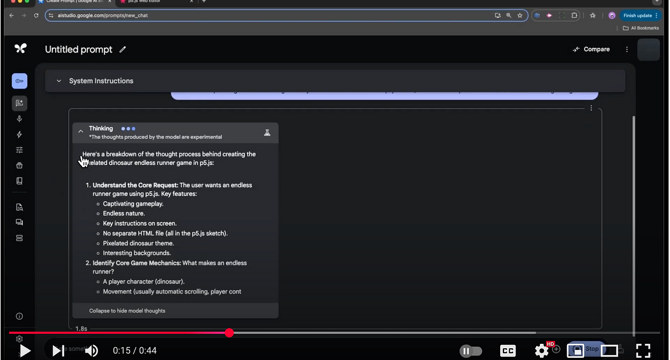670x360 pixels.
Task: Open the library sidebar icon
Action: pyautogui.click(x=20, y=166)
